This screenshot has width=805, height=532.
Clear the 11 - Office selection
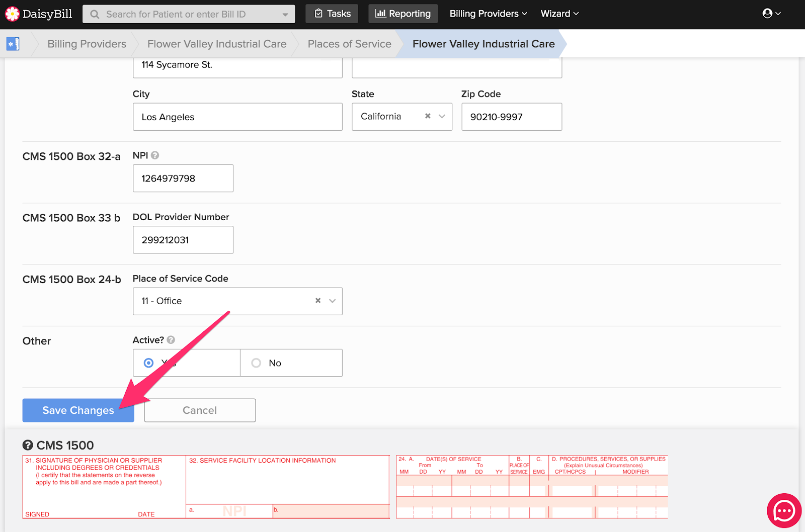[x=318, y=301]
